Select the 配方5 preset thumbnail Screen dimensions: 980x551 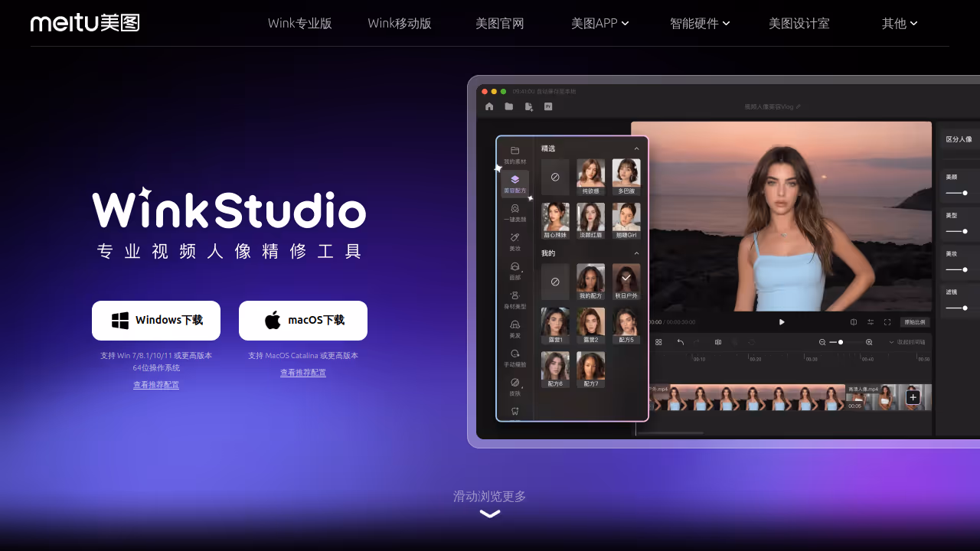coord(626,326)
